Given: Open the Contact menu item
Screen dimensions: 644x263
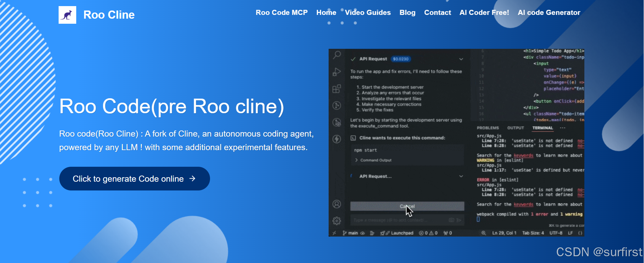Looking at the screenshot, I should (x=437, y=13).
